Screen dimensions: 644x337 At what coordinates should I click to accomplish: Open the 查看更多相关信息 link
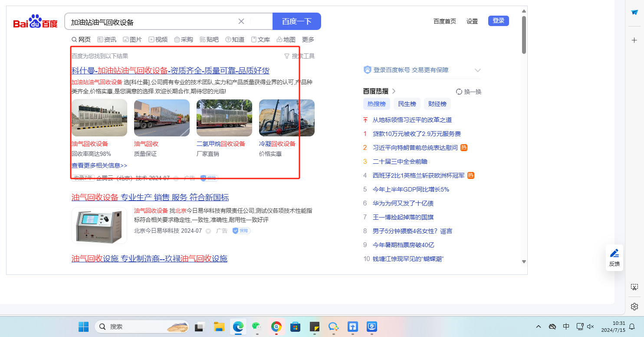click(x=99, y=165)
